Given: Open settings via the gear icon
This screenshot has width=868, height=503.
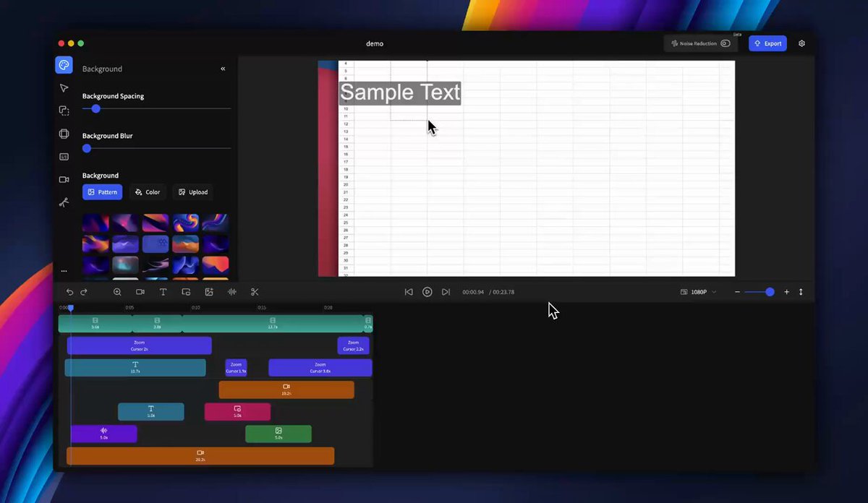Looking at the screenshot, I should (801, 43).
